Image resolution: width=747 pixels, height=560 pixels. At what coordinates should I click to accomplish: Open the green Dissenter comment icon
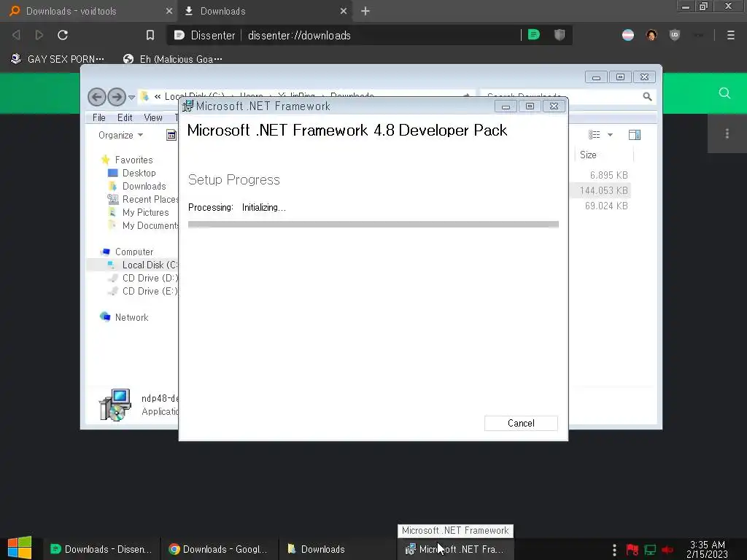(x=534, y=35)
